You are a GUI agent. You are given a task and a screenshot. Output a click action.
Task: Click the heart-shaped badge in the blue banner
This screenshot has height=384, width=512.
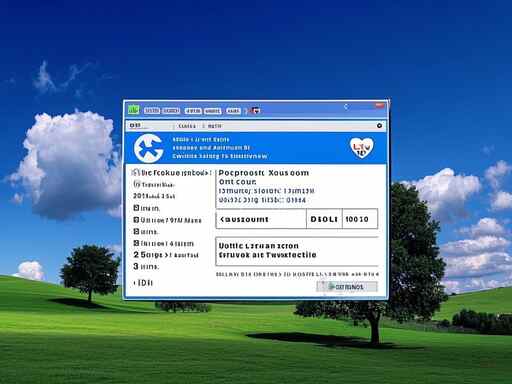[362, 148]
